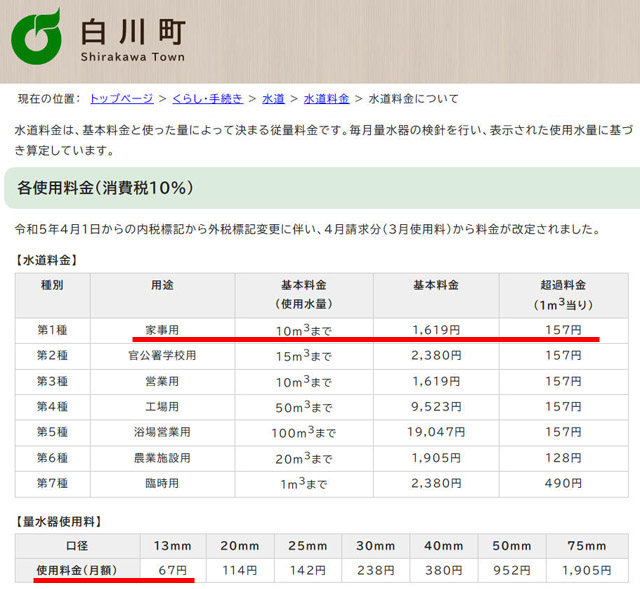Click the 【水道料金】 table caption
640x589 pixels.
46,260
